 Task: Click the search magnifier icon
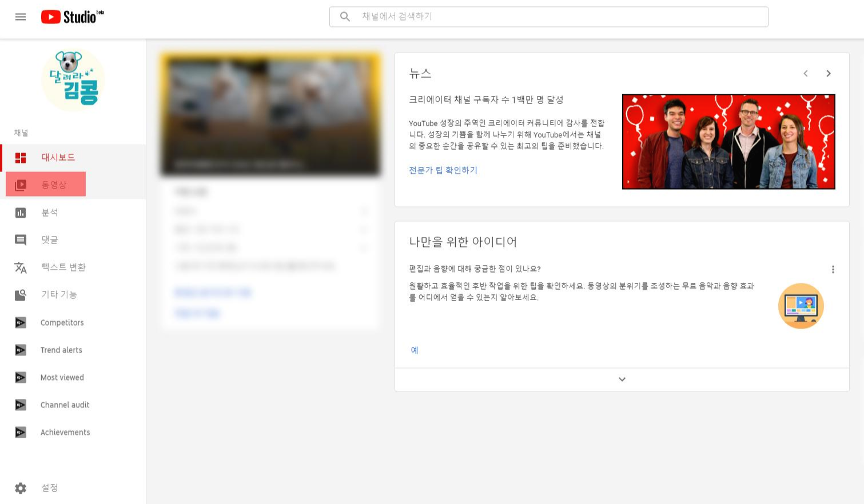point(345,17)
